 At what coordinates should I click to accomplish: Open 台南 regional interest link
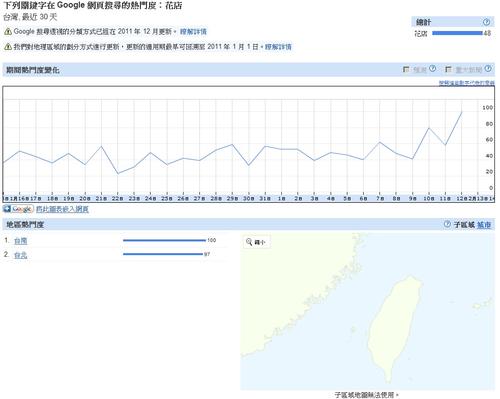(21, 241)
